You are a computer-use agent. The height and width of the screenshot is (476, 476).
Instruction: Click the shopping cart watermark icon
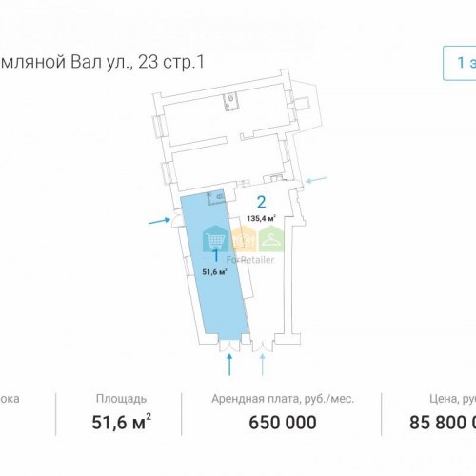point(216,239)
